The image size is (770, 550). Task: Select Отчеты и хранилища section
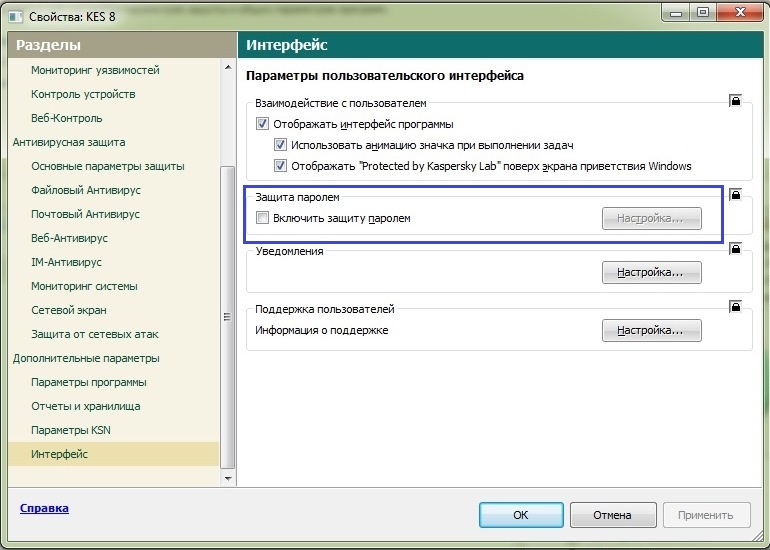[85, 407]
